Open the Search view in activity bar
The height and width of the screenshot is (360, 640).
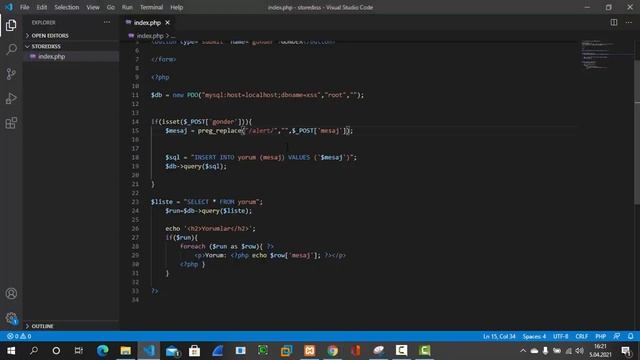coord(11,49)
